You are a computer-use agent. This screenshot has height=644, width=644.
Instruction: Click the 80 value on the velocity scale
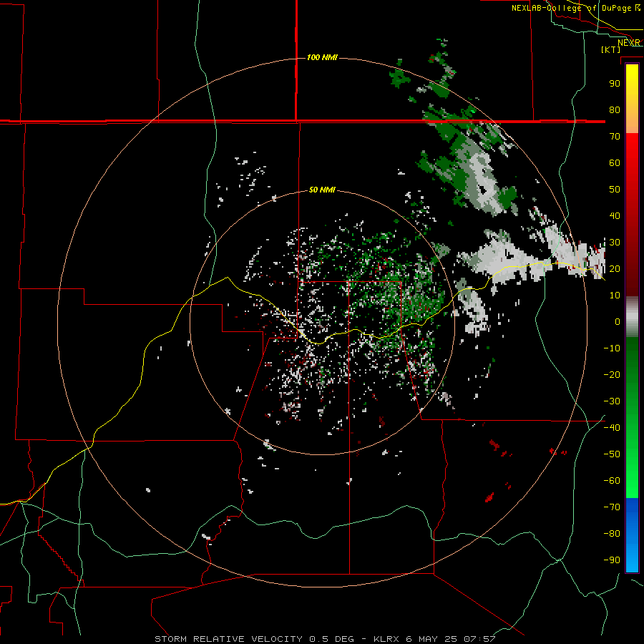click(615, 109)
